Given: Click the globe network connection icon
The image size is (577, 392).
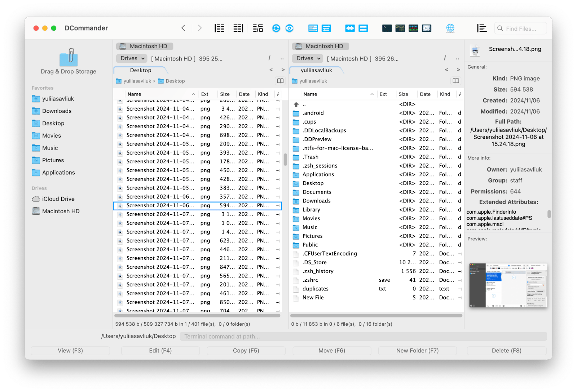Looking at the screenshot, I should [x=450, y=28].
